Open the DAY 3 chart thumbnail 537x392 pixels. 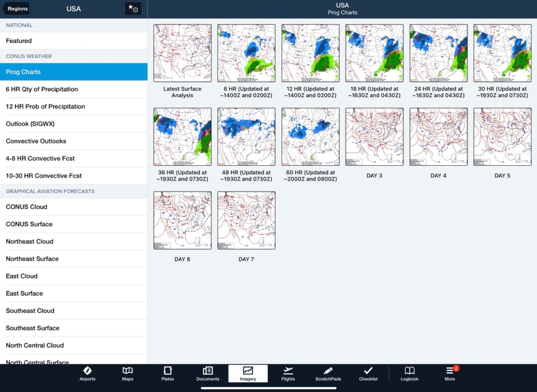(374, 137)
